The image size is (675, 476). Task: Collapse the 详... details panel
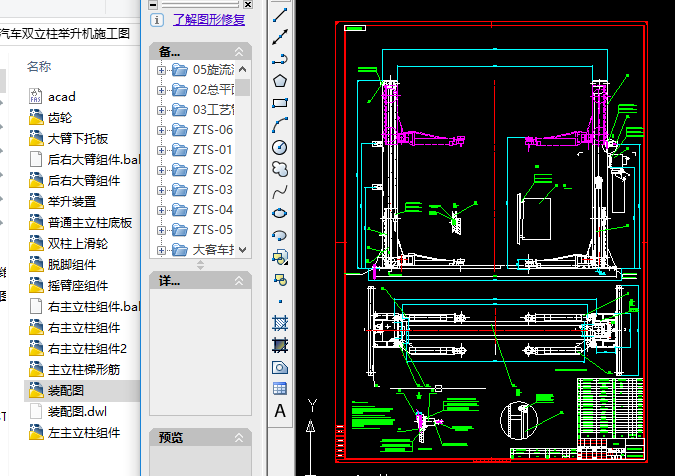pos(239,281)
